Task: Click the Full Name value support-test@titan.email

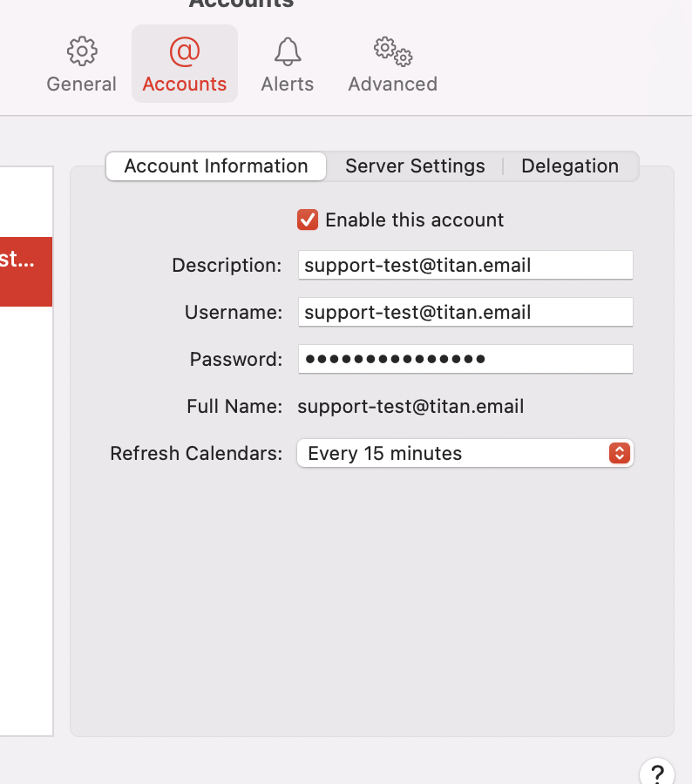Action: click(x=410, y=406)
